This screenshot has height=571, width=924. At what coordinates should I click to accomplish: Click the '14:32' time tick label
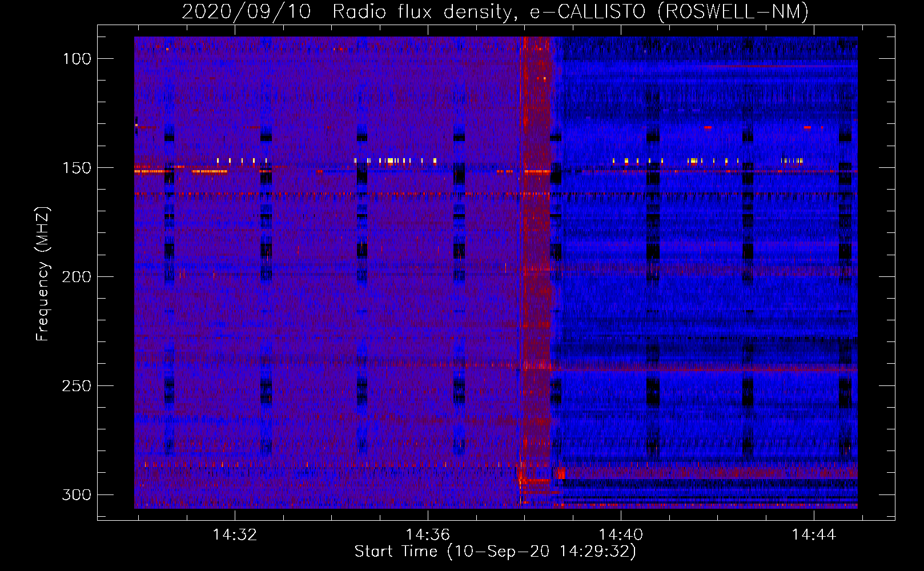(235, 534)
